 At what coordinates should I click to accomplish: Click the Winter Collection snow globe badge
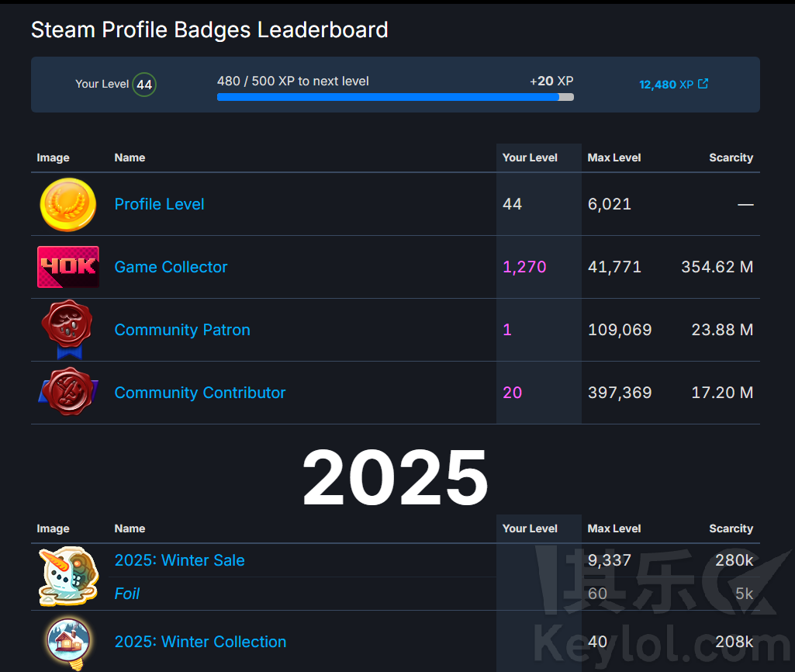68,642
